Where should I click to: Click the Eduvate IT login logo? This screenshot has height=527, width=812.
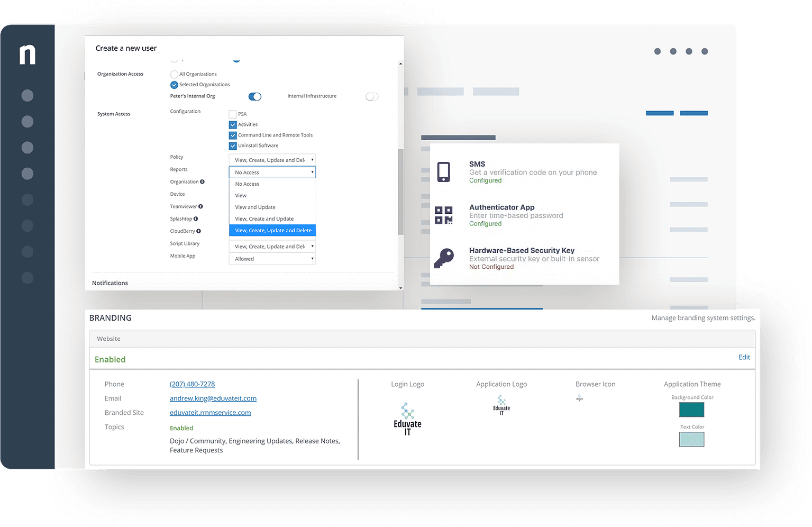tap(407, 418)
